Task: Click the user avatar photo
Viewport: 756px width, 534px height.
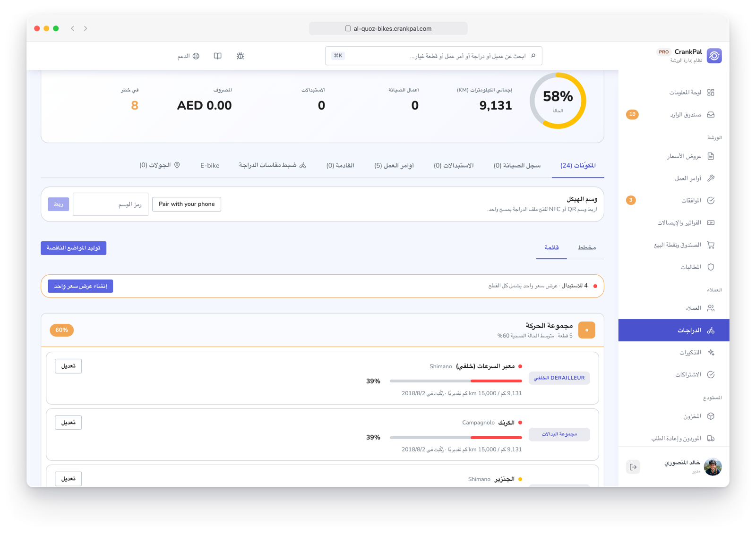Action: [713, 467]
